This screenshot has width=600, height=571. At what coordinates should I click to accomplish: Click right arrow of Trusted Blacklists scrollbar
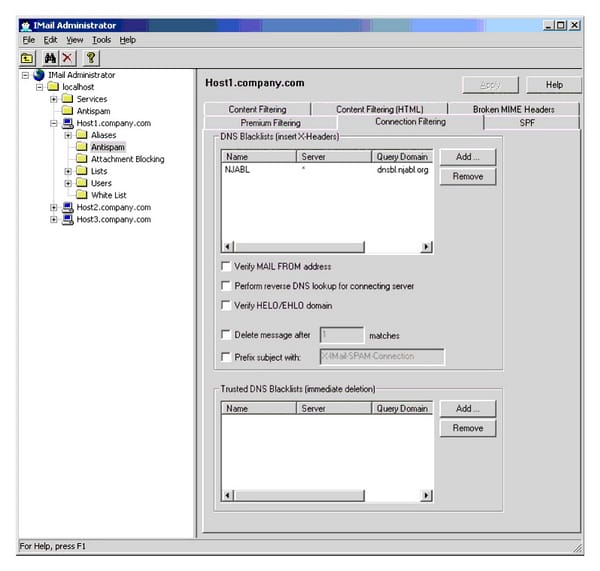426,496
